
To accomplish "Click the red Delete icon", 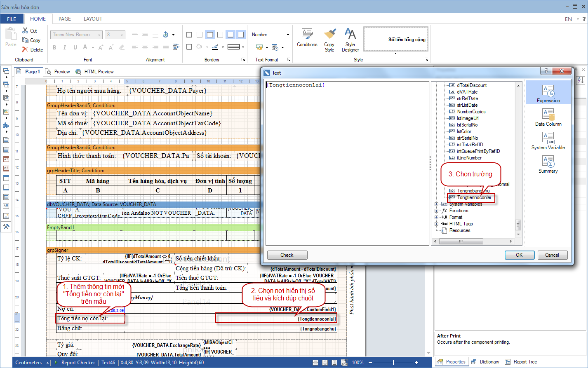I will 25,49.
